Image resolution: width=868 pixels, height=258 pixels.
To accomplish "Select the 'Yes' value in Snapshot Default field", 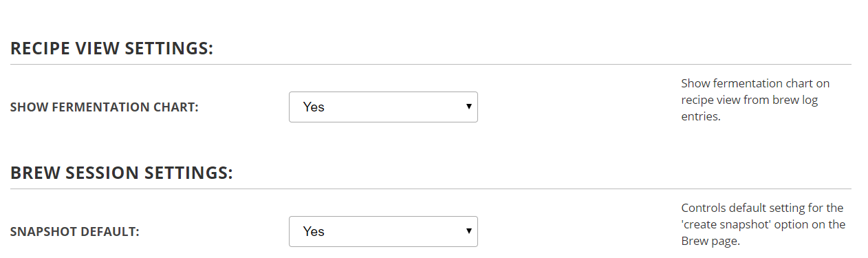I will pos(314,231).
